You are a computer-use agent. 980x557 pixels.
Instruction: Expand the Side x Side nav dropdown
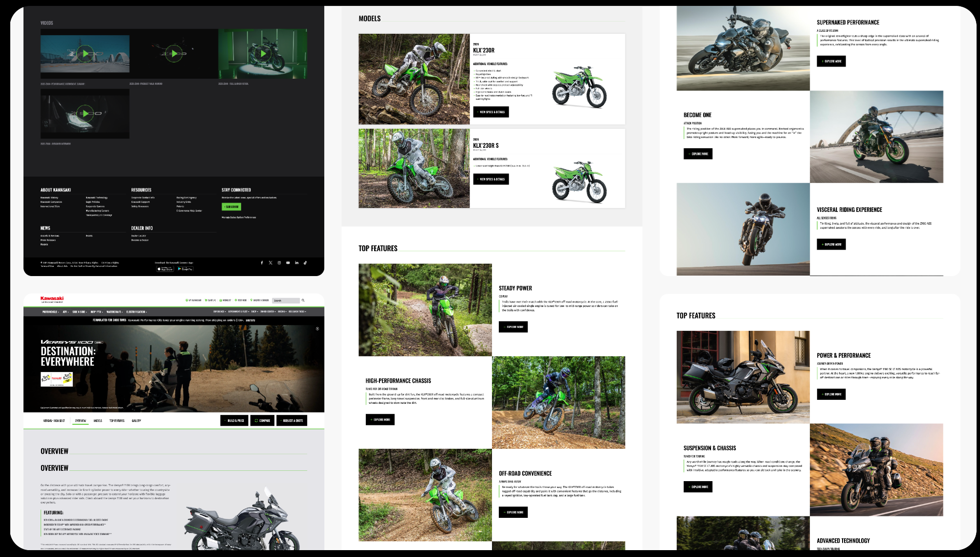(79, 312)
